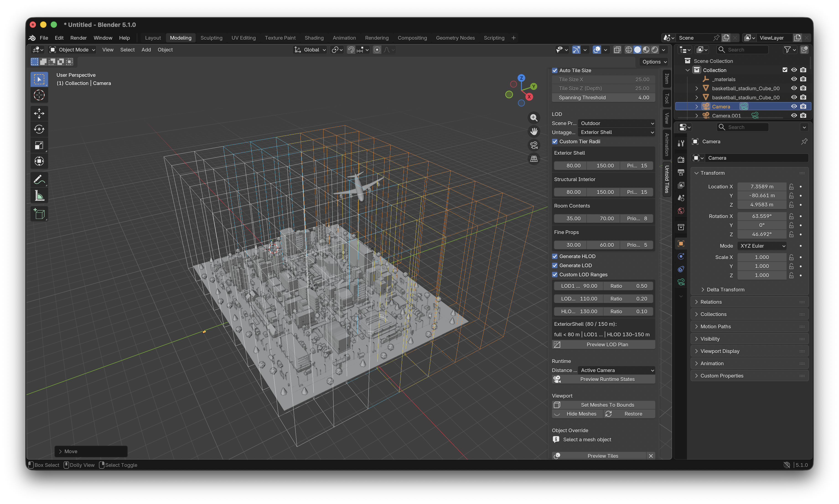Click Preview Tiles button
Screen dimensions: 839x504
(599, 456)
